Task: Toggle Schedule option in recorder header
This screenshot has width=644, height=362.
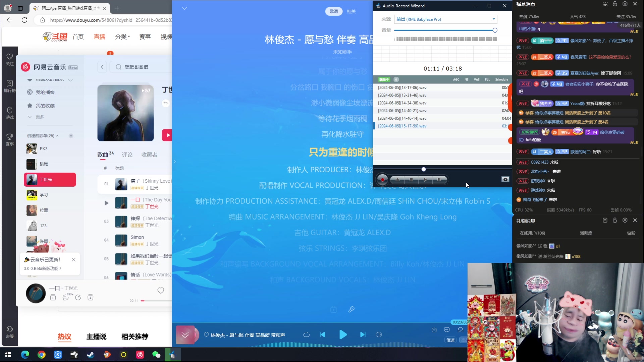Action: click(x=502, y=79)
